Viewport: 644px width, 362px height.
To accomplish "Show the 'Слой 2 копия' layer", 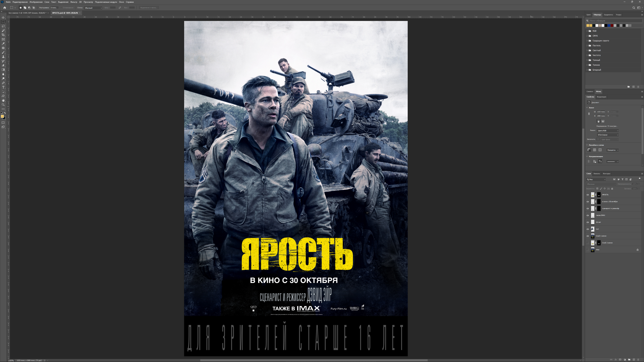I will pyautogui.click(x=588, y=243).
